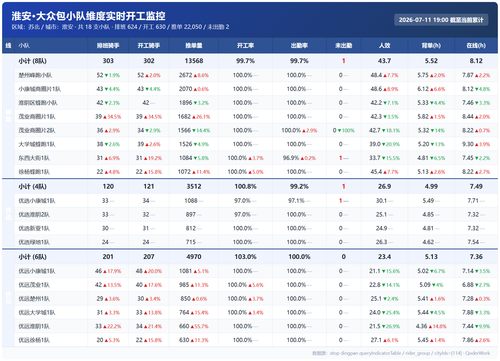Screen dimensions: 500x361
Task: Click the 13568 subtotal value
Action: click(x=194, y=61)
